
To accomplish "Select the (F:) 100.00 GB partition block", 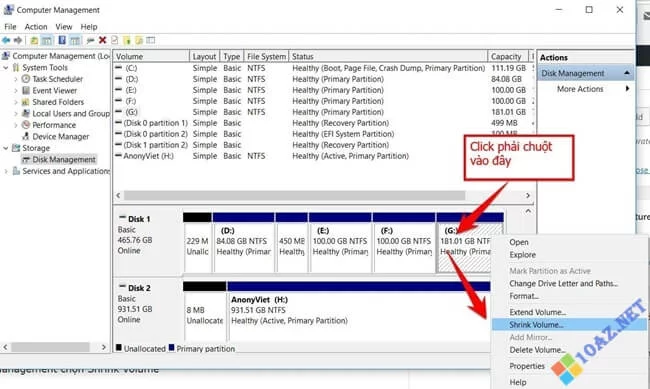I will pos(404,242).
